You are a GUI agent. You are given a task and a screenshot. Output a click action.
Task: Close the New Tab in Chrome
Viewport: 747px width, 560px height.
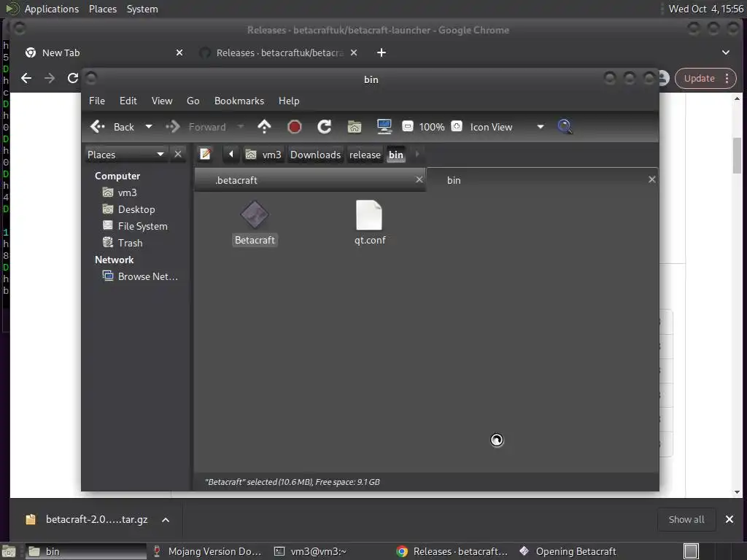(x=179, y=52)
